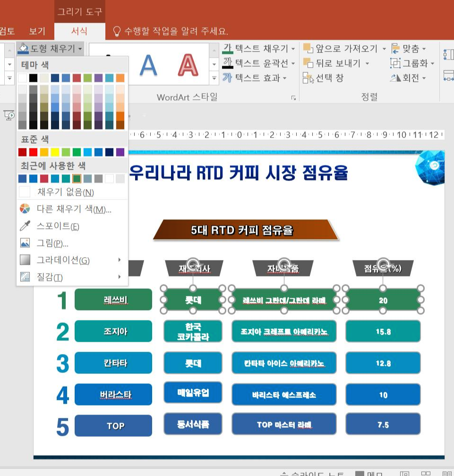Select the 5대 RTD 커피 점유율 banner shape

coord(246,230)
